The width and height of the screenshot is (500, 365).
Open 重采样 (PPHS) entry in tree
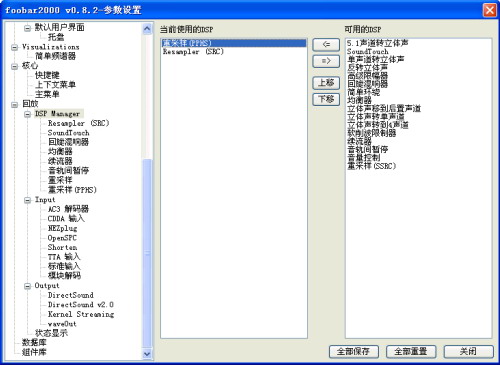tap(72, 190)
